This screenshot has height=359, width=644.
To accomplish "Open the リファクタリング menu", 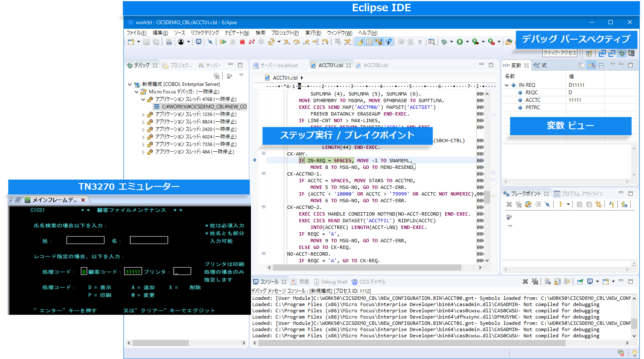I will (x=205, y=33).
